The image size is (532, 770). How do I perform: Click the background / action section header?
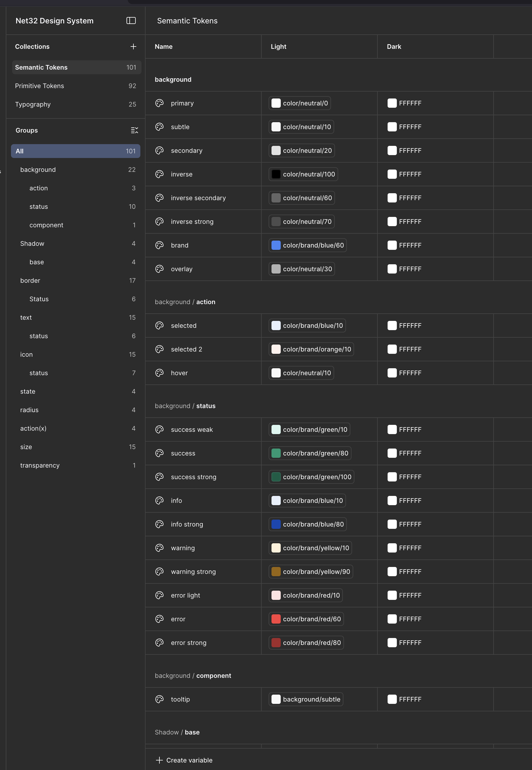pyautogui.click(x=185, y=302)
